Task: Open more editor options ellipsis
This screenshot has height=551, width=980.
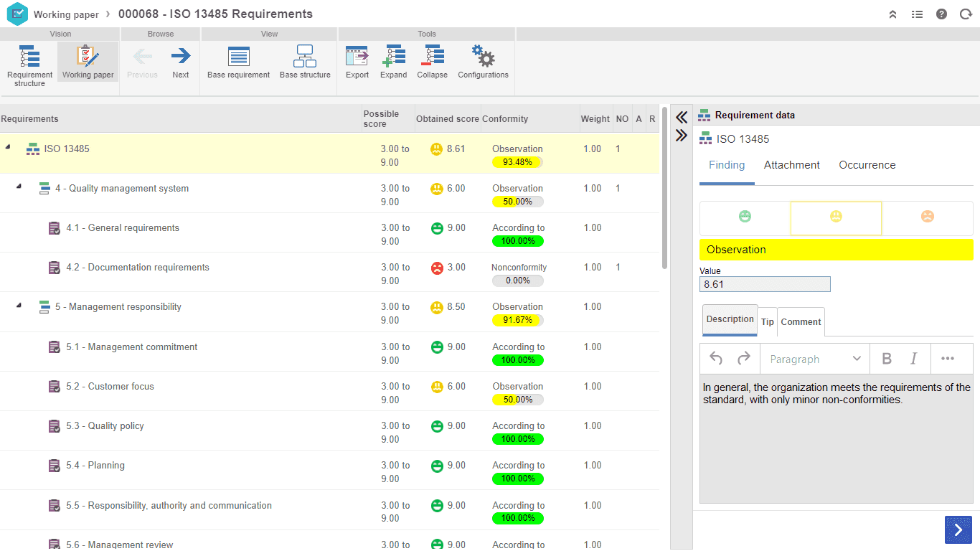Action: pos(948,359)
